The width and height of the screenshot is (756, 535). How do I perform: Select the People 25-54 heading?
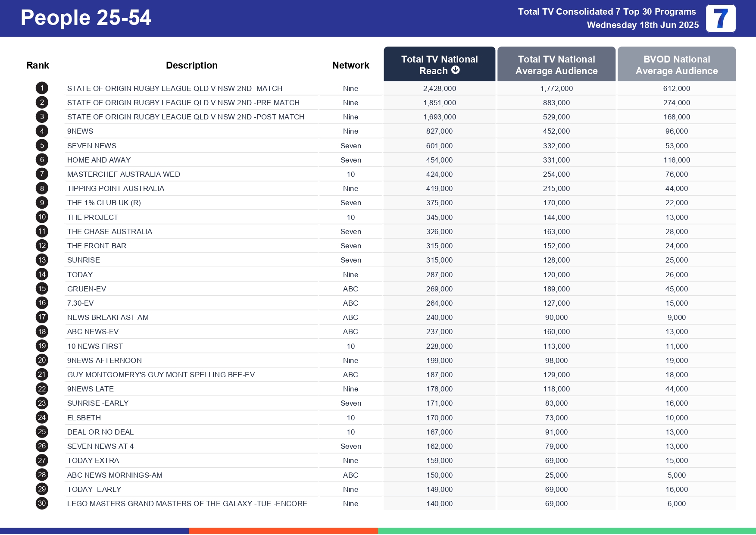85,18
